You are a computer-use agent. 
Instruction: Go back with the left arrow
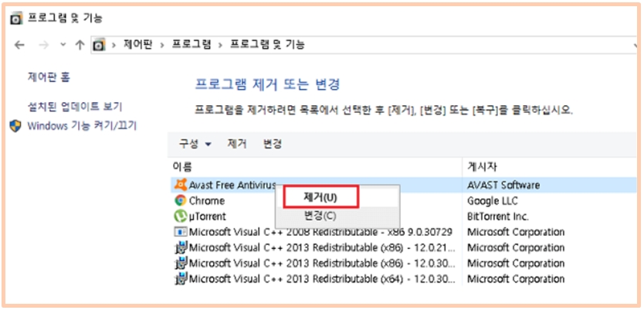coord(19,45)
